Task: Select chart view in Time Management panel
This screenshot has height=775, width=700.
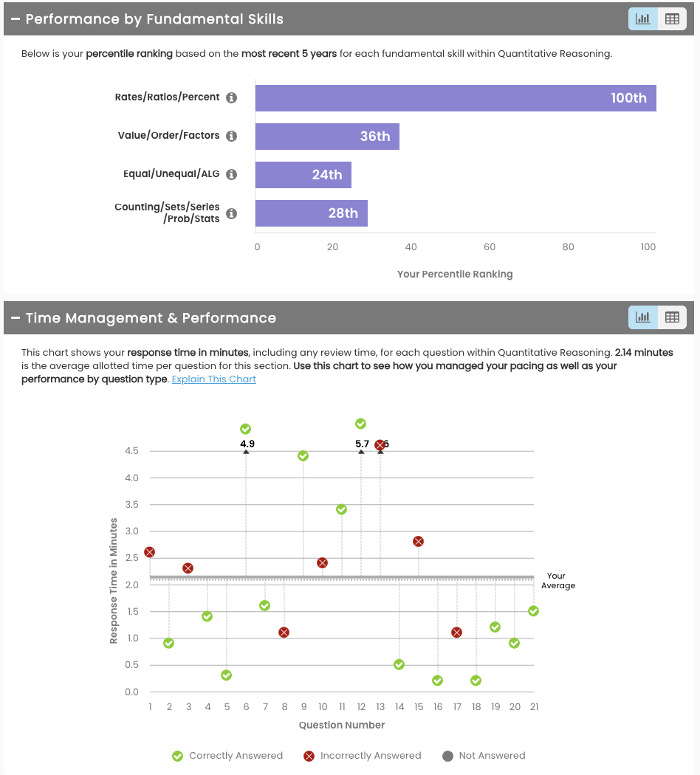Action: [x=643, y=317]
